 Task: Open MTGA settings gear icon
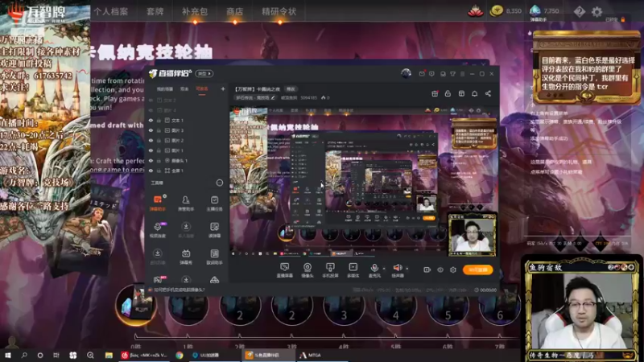coord(597,11)
